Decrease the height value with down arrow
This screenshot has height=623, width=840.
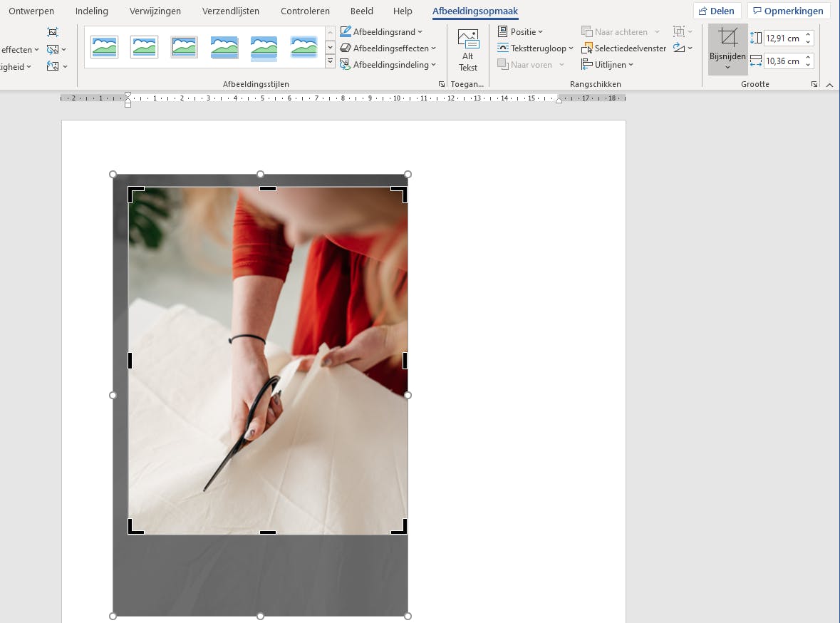[808, 42]
